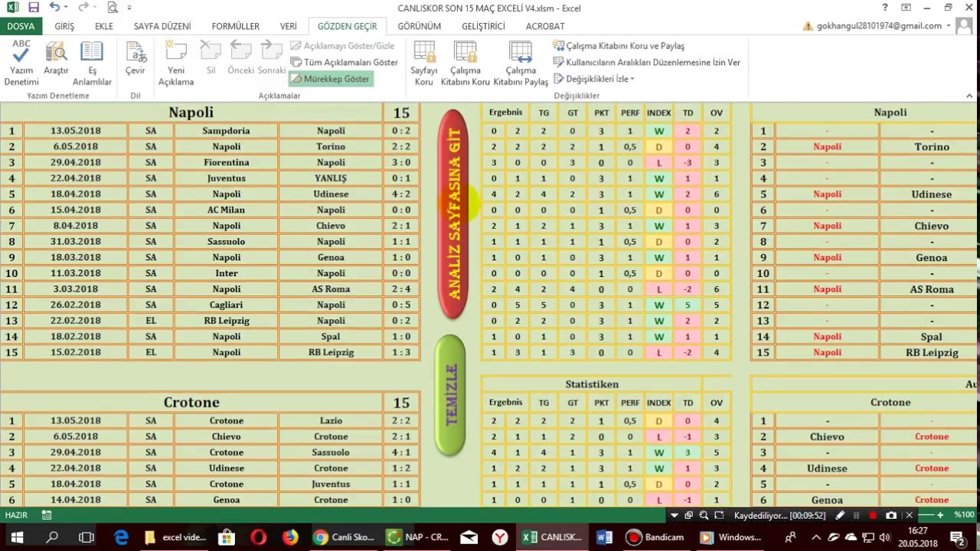The width and height of the screenshot is (980, 551).
Task: Switch to the VERİ tab
Action: coord(288,26)
